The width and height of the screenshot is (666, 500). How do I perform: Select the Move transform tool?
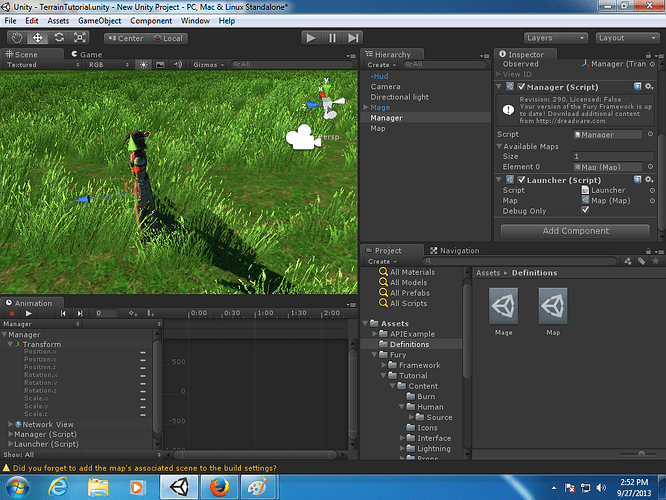click(x=37, y=38)
